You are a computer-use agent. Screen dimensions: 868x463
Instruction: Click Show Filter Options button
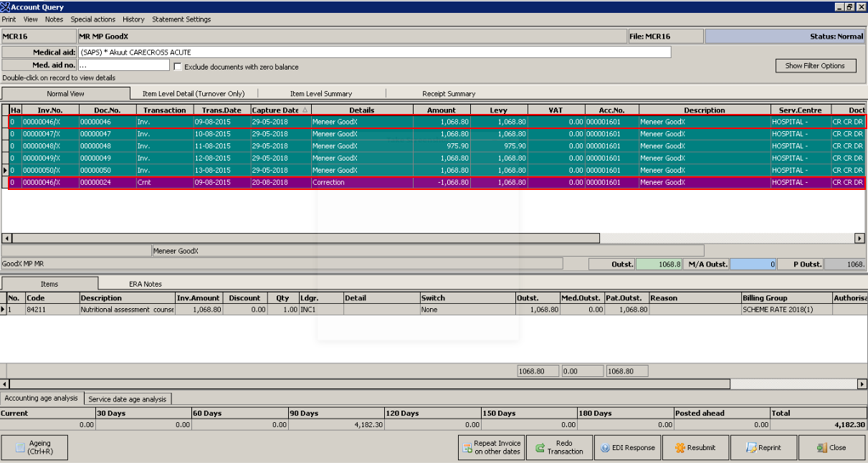pyautogui.click(x=815, y=66)
